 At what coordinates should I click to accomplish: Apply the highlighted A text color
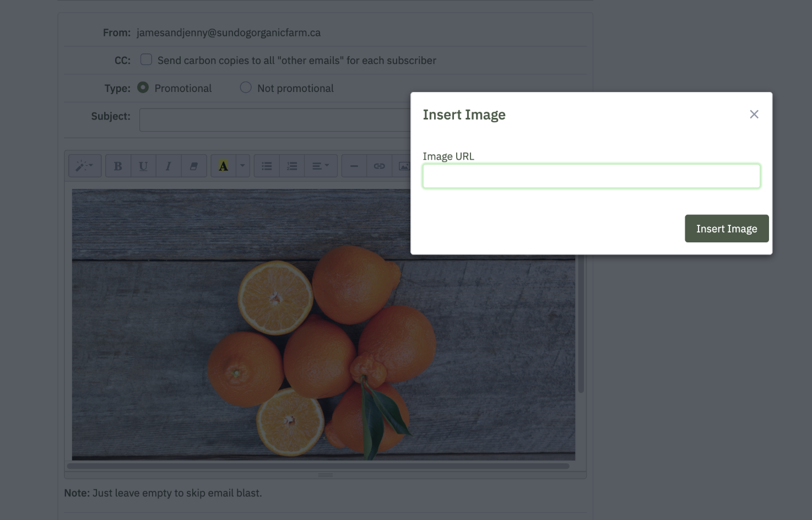tap(223, 166)
